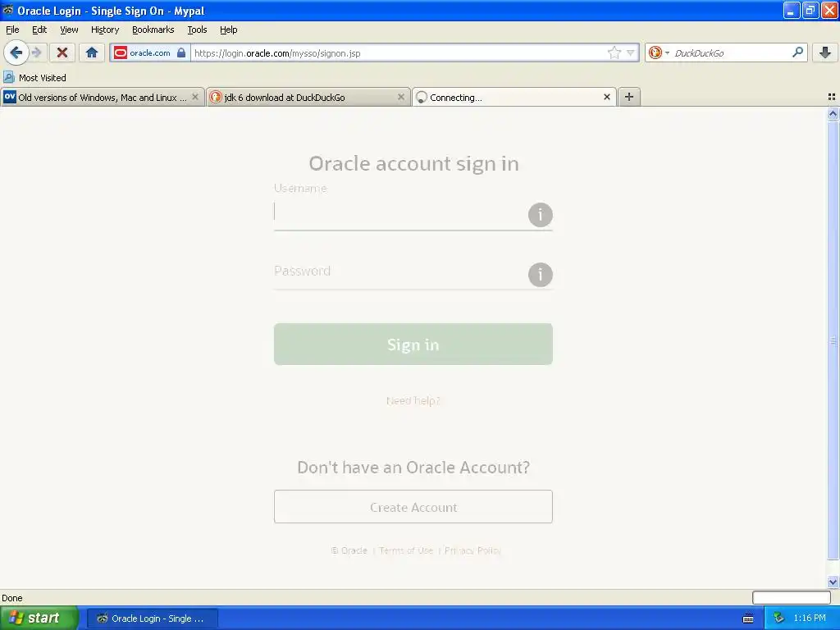Open the Need help? link
Viewport: 840px width, 630px height.
[x=413, y=400]
